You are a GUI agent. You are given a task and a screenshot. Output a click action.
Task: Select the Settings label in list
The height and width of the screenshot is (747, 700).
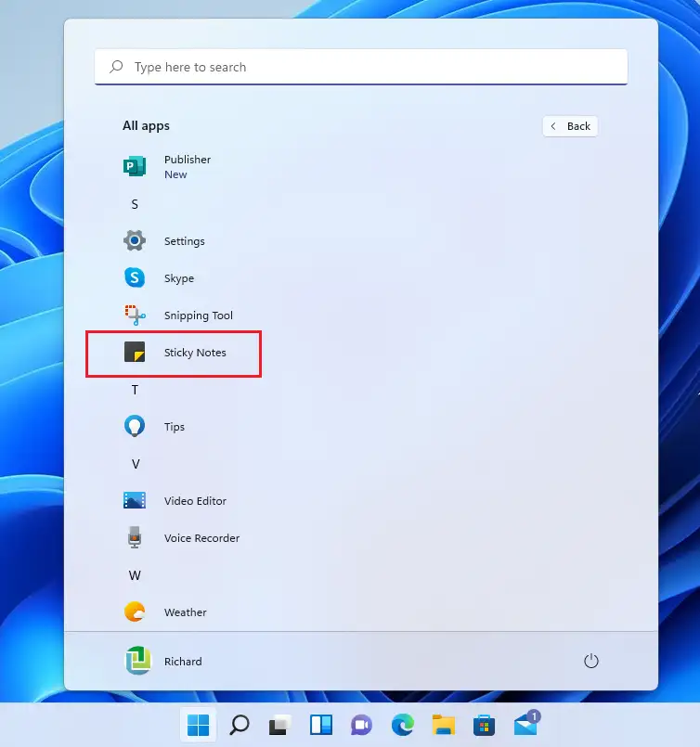click(x=185, y=241)
